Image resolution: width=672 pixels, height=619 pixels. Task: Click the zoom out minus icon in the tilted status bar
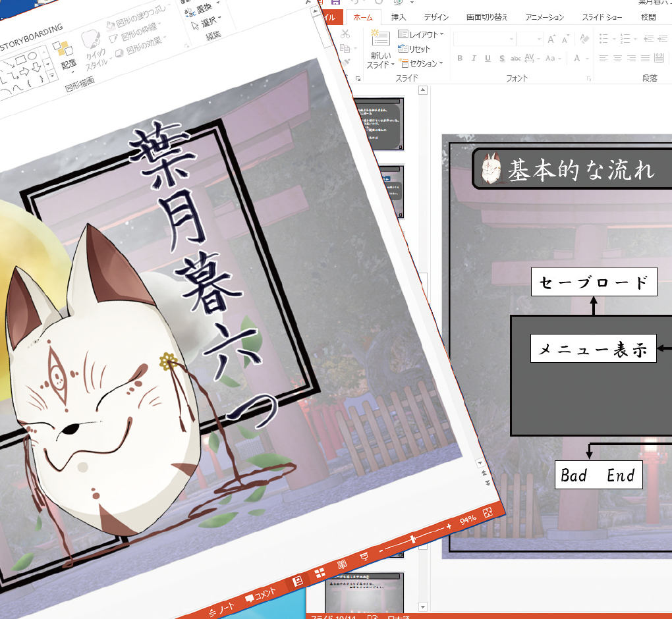[x=381, y=551]
